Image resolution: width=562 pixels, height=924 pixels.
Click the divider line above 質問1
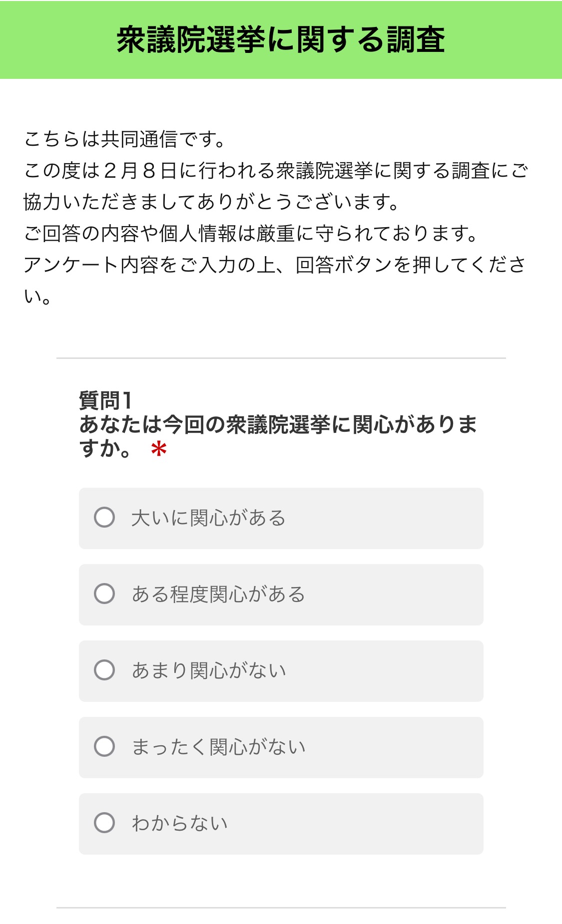pos(281,358)
